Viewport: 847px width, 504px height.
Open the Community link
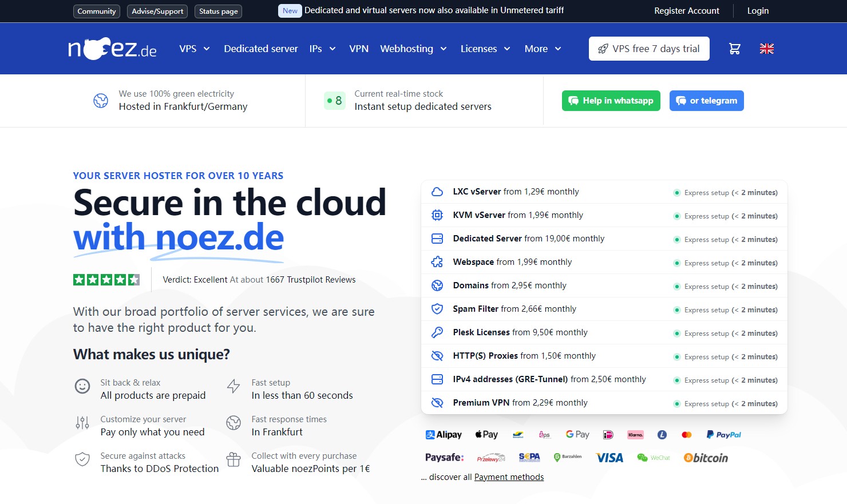97,11
